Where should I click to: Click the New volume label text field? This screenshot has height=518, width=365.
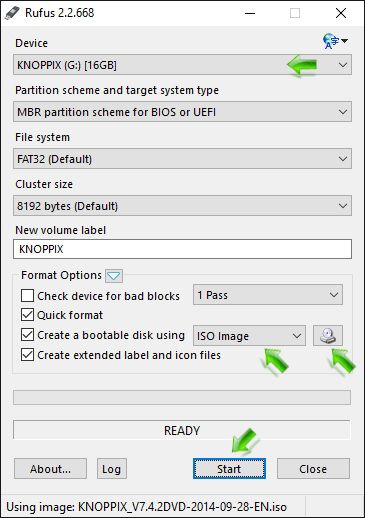(x=182, y=249)
